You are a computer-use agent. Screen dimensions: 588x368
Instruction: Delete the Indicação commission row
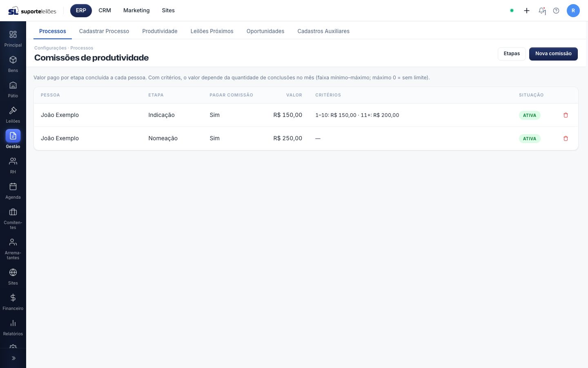coord(566,115)
